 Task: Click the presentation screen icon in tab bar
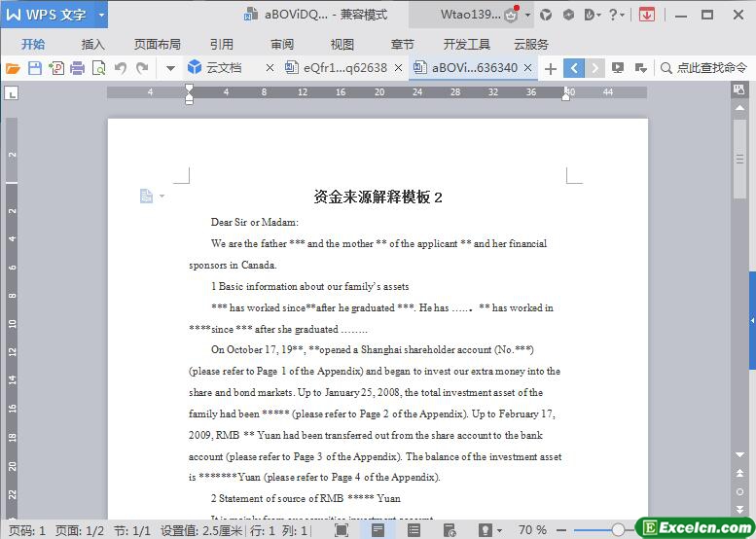coord(618,68)
